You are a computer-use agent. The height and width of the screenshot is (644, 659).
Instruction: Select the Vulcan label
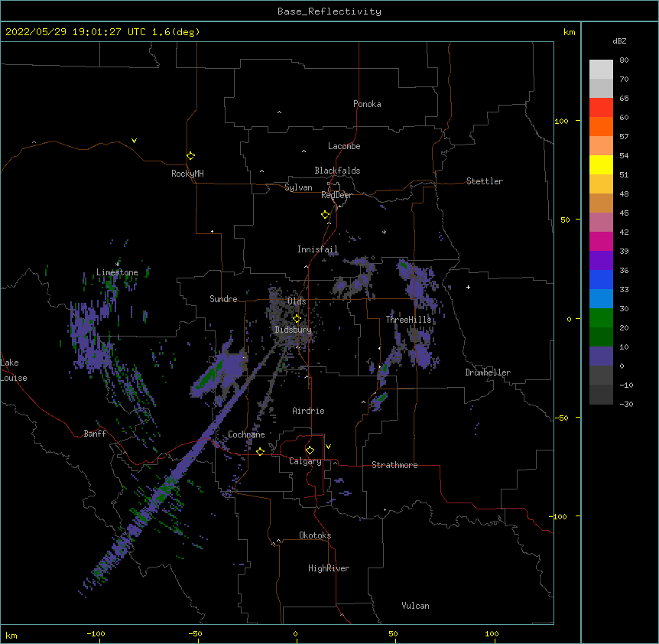[415, 606]
